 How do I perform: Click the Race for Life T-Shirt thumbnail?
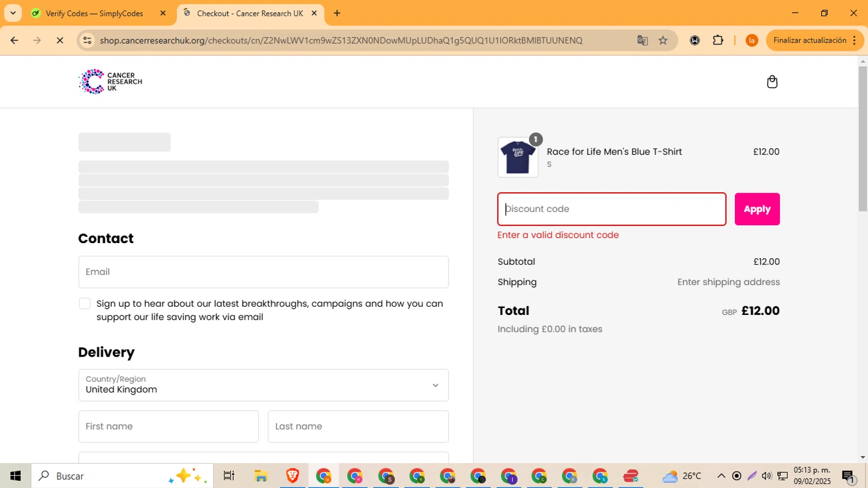point(518,157)
